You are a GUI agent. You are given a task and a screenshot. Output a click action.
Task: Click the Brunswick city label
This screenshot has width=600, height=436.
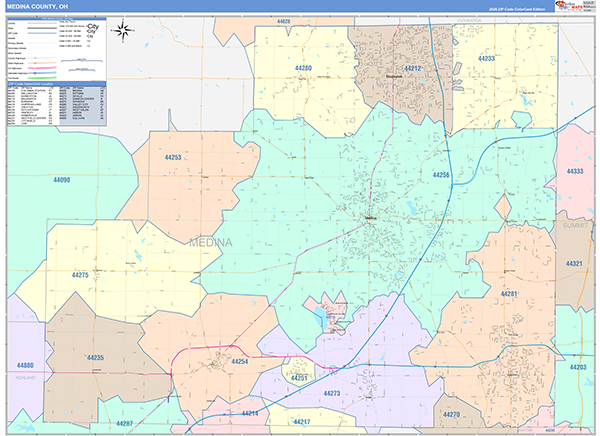tap(394, 76)
